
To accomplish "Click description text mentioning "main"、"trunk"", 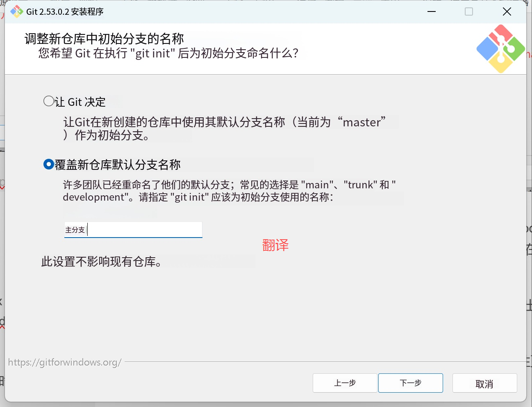I will tap(230, 191).
